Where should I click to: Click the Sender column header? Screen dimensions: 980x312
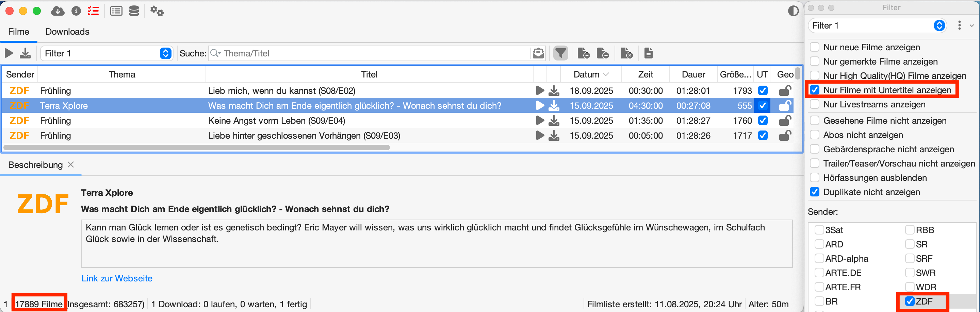click(x=20, y=74)
